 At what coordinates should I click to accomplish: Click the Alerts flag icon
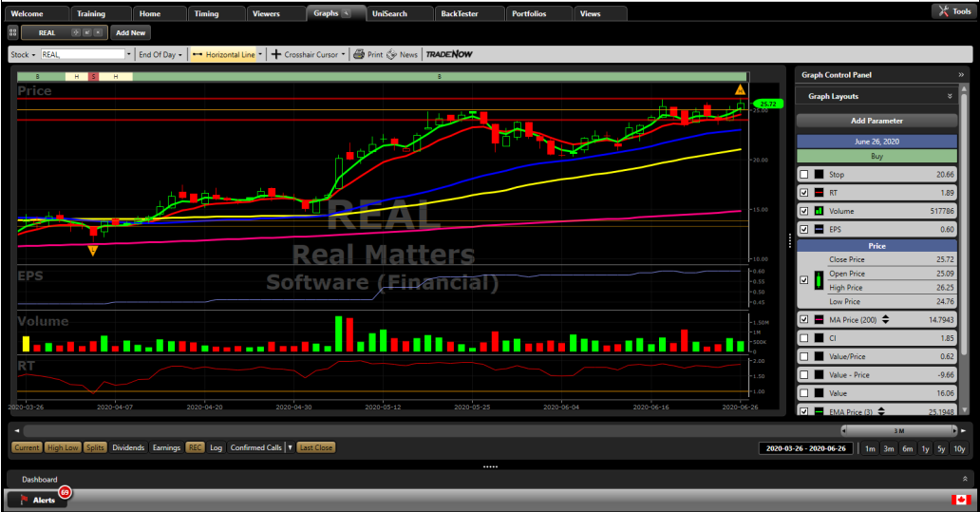[24, 500]
